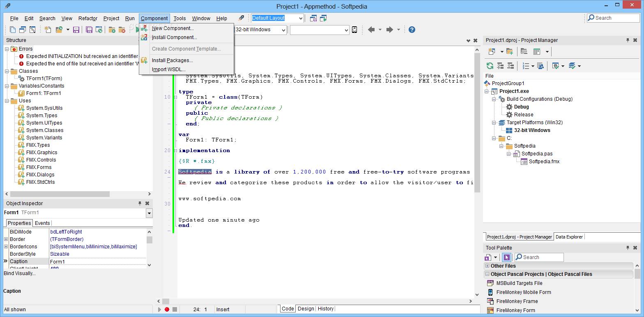
Task: Click the Stop macro square in status bar
Action: (175, 310)
